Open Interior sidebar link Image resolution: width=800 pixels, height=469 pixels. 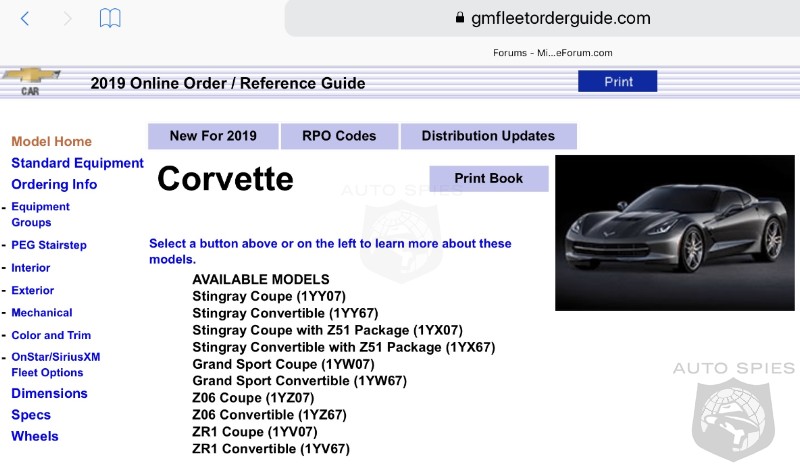point(31,268)
